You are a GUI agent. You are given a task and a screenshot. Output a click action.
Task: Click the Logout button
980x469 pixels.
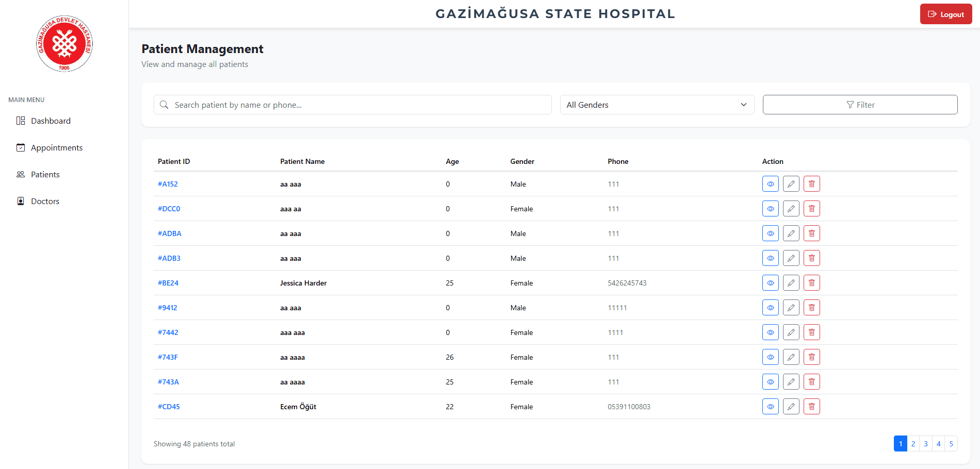coord(946,14)
